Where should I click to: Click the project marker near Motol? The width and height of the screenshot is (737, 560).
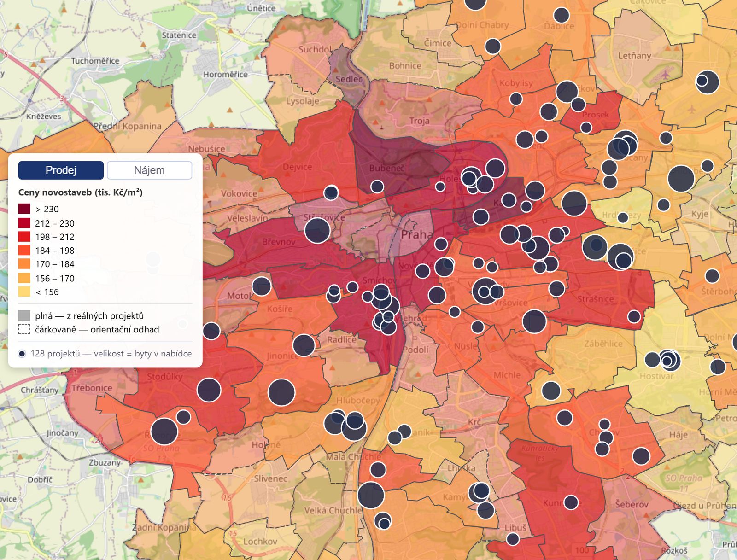click(262, 286)
